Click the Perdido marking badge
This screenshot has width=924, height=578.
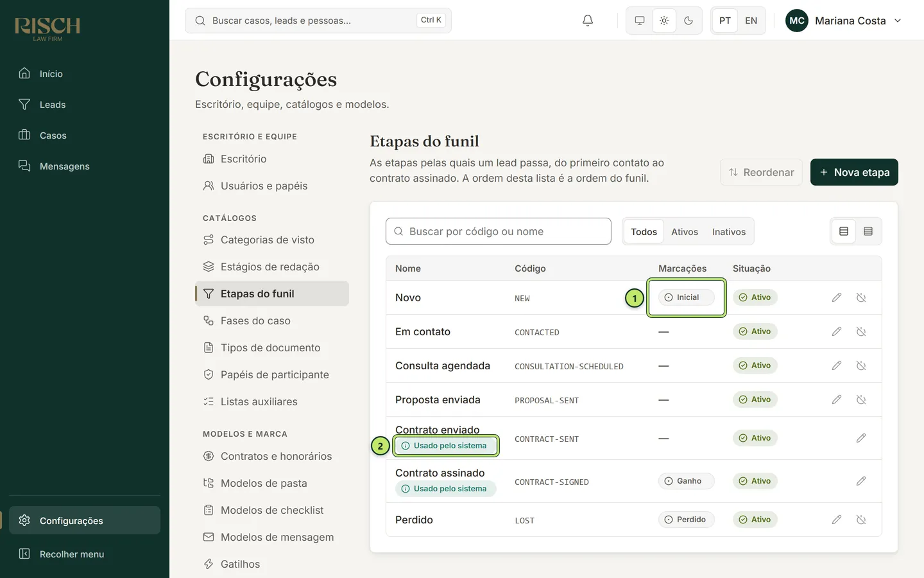[x=686, y=520]
